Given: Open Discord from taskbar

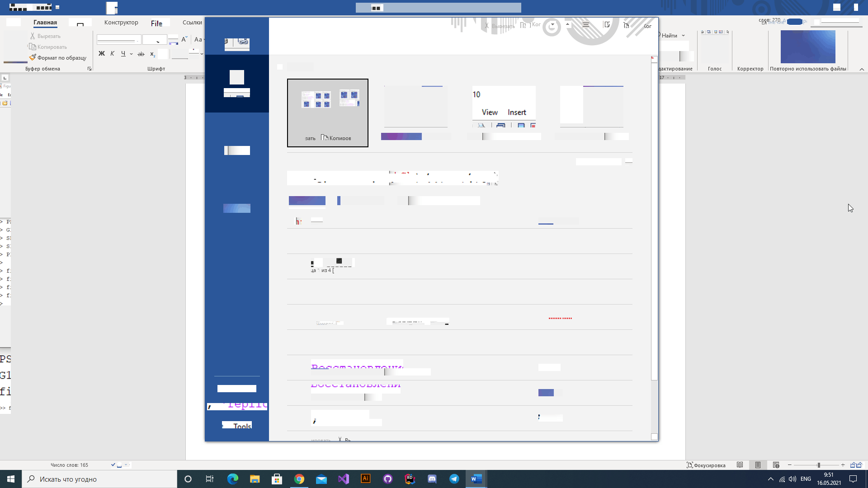Looking at the screenshot, I should click(x=432, y=479).
